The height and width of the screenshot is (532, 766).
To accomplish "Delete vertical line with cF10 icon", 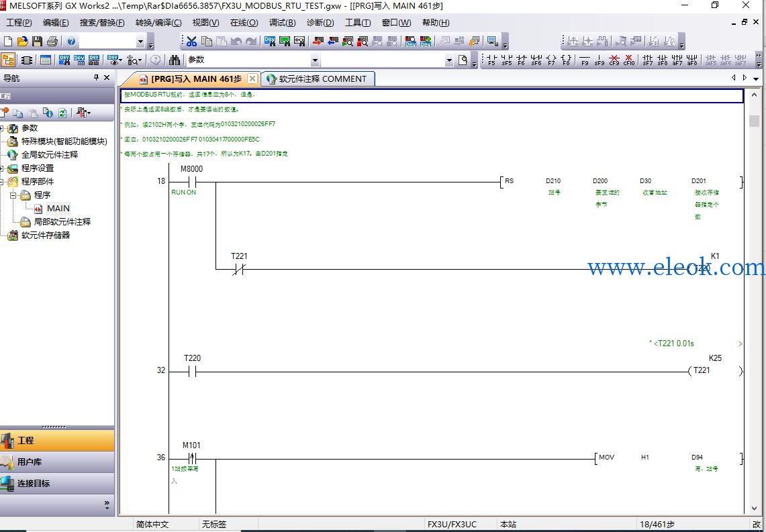I will coord(629,60).
